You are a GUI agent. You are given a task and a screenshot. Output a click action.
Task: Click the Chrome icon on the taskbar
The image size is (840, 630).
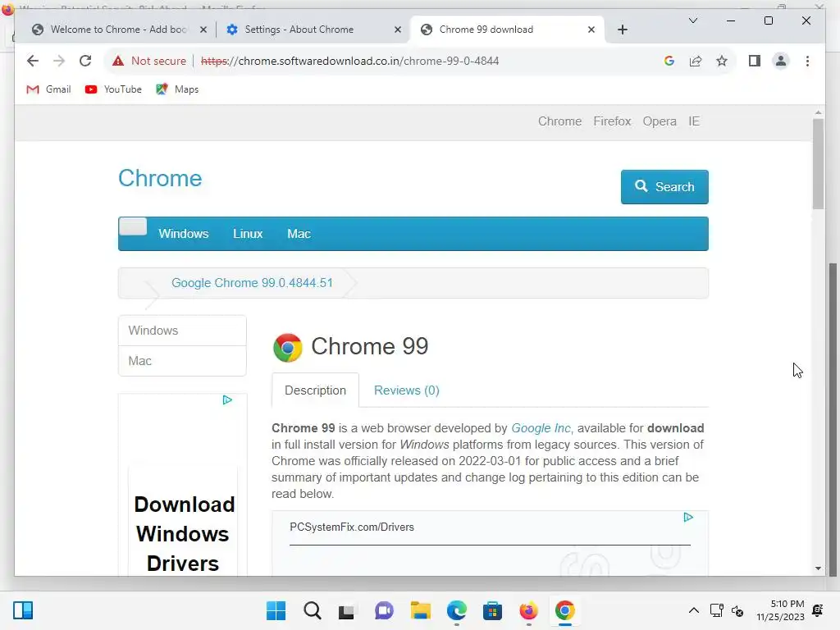coord(564,610)
